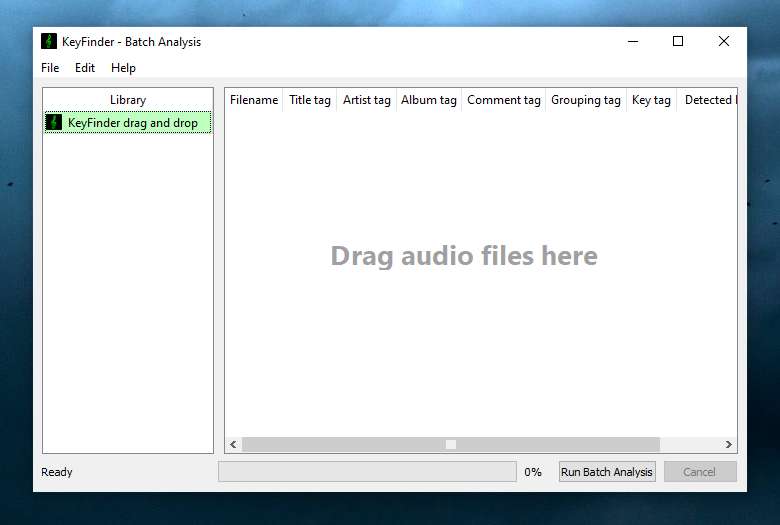Sort by the Title tag column
Viewport: 780px width, 525px height.
coord(310,100)
